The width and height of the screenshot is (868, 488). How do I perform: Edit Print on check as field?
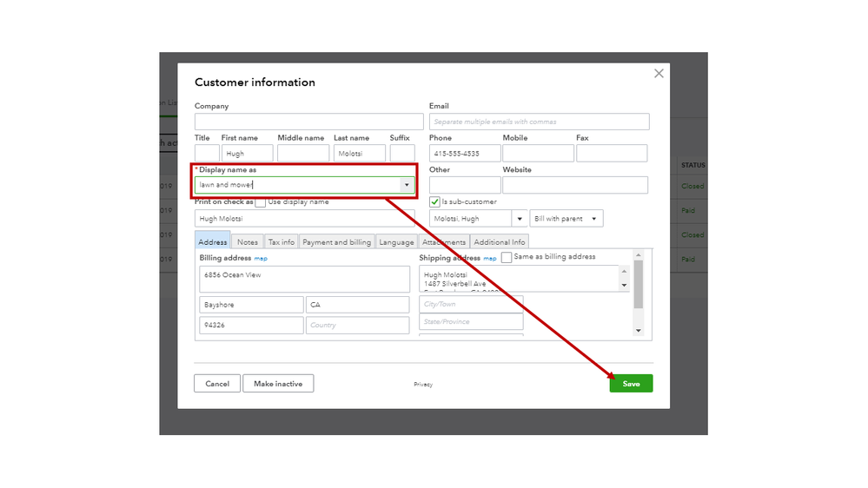point(304,219)
